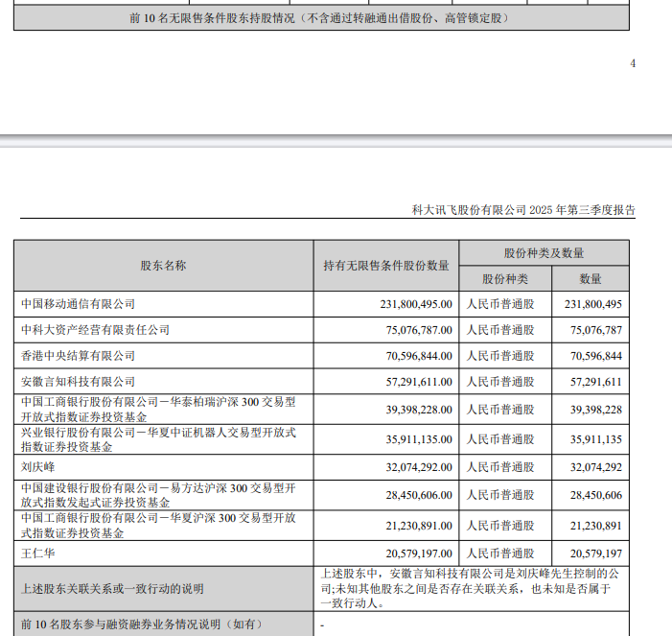Click the 上述股东关联关系或一致行动的说明 label cell
672x636 pixels.
tap(112, 588)
